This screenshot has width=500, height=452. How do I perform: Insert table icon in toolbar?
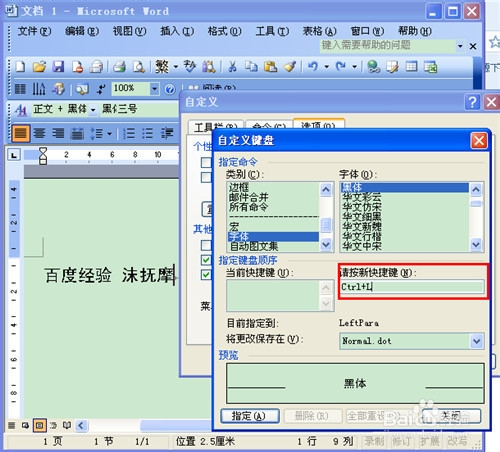pyautogui.click(x=411, y=67)
